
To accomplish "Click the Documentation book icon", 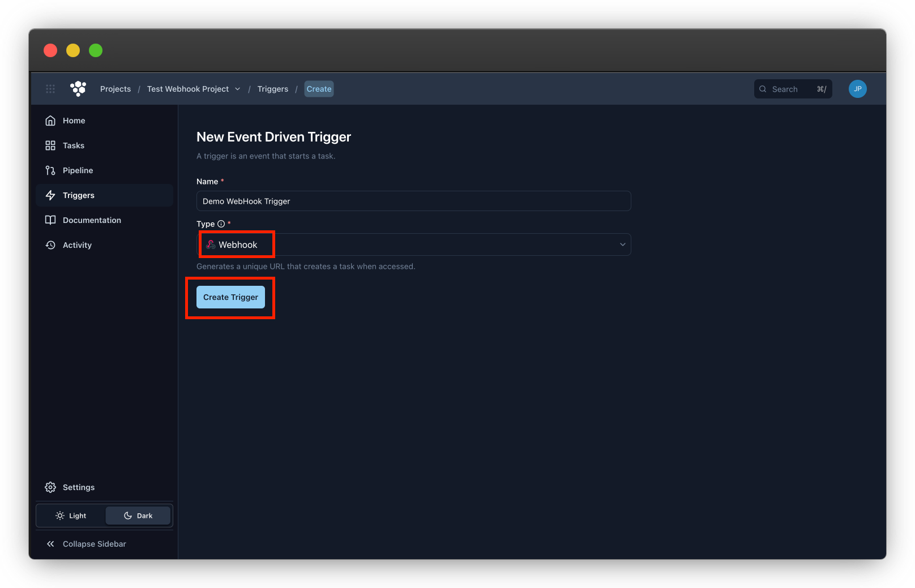I will point(50,220).
